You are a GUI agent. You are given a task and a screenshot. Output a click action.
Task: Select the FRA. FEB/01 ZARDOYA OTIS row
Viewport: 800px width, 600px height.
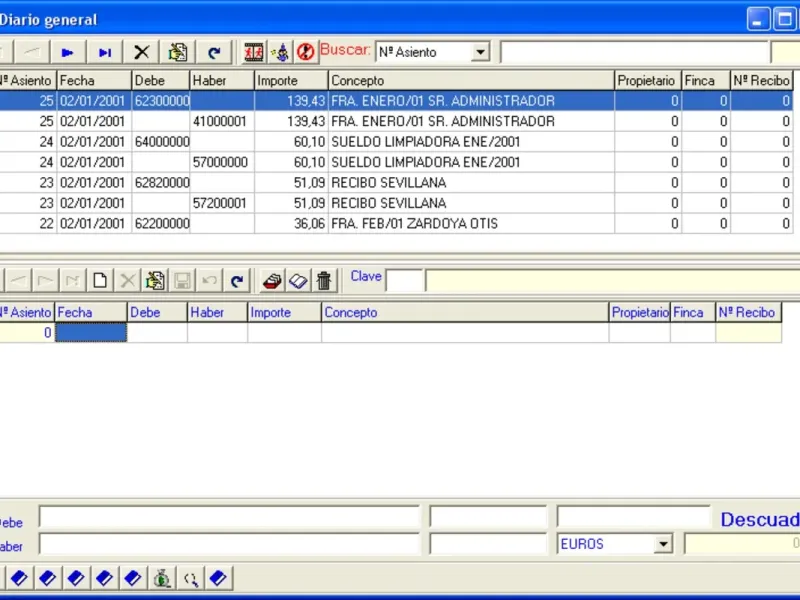click(396, 223)
